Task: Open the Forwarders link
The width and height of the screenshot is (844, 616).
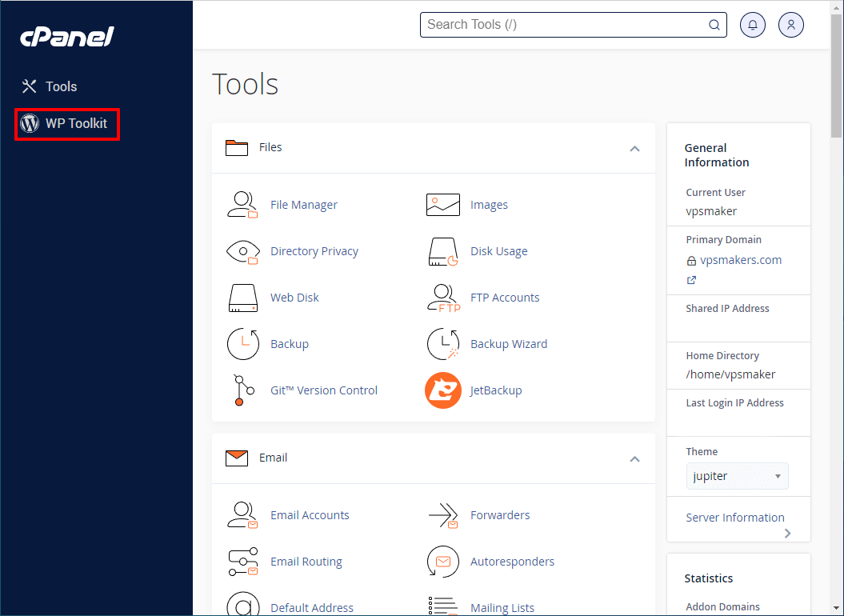Action: tap(500, 514)
